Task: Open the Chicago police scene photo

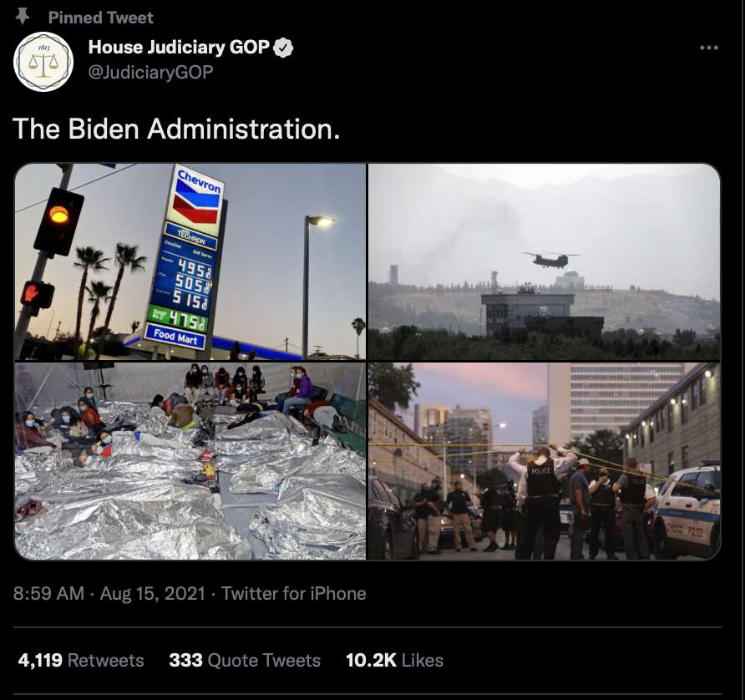Action: (x=545, y=461)
